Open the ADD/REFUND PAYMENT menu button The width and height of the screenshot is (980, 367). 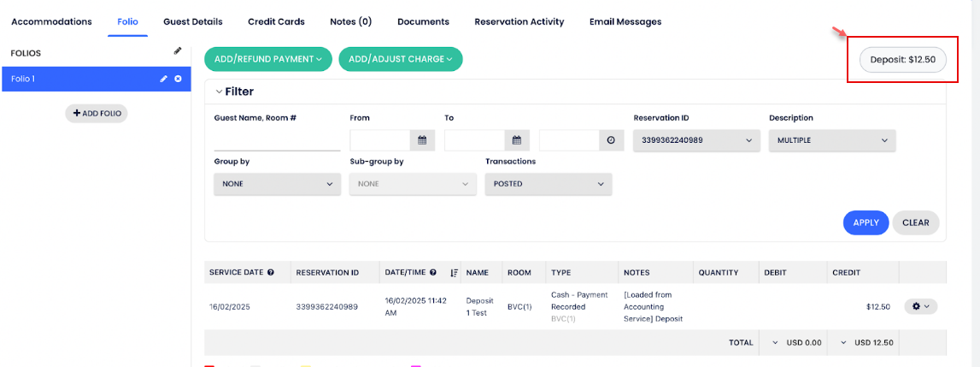[267, 59]
